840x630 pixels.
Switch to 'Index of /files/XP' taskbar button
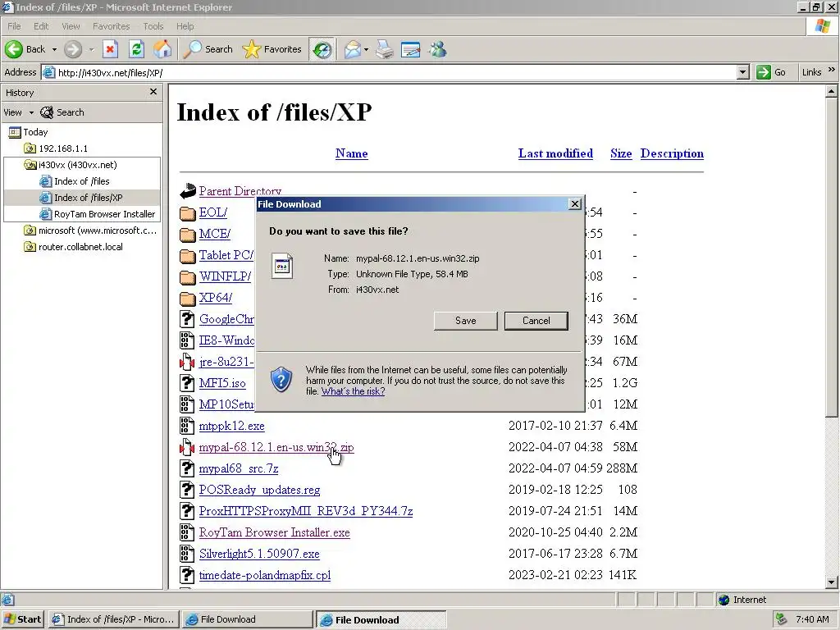pos(113,619)
